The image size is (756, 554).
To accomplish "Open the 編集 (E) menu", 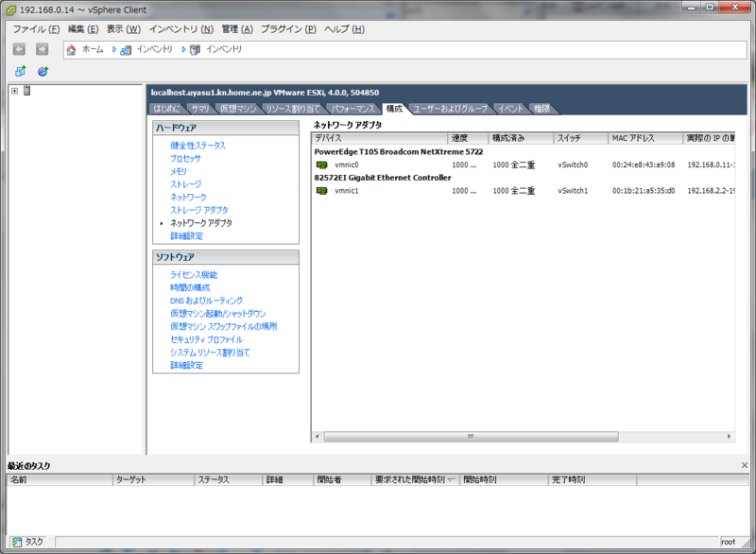I will click(x=83, y=29).
